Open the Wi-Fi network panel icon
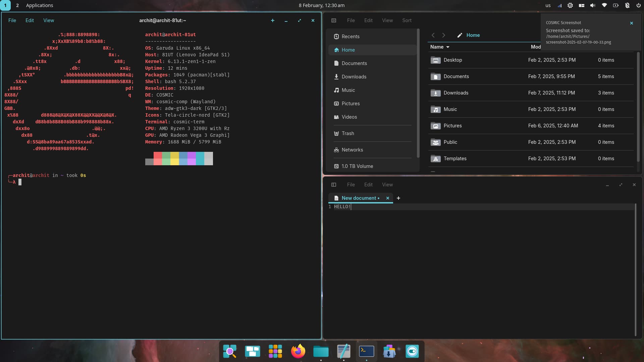 (604, 5)
